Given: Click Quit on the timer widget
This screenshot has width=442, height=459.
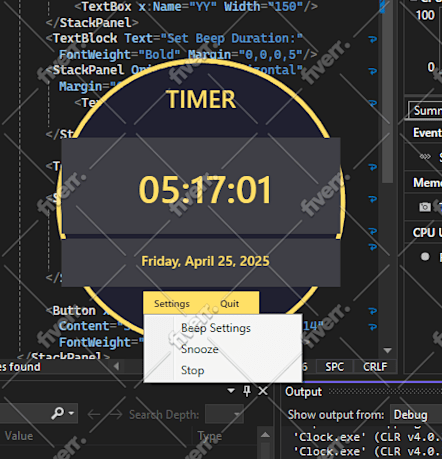Looking at the screenshot, I should coord(229,304).
